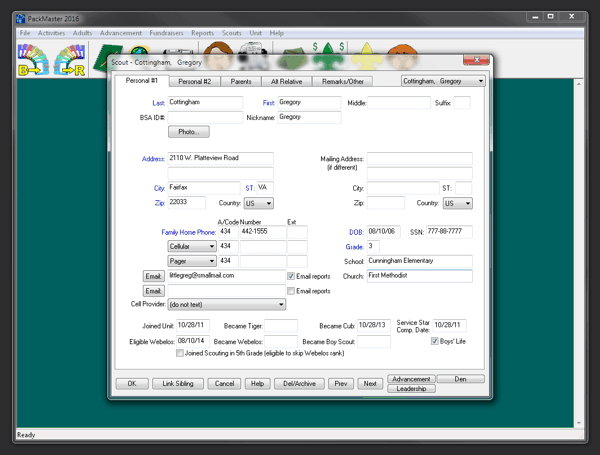Click the Link Sibling button
Viewport: 600px width, 455px height.
pos(178,383)
